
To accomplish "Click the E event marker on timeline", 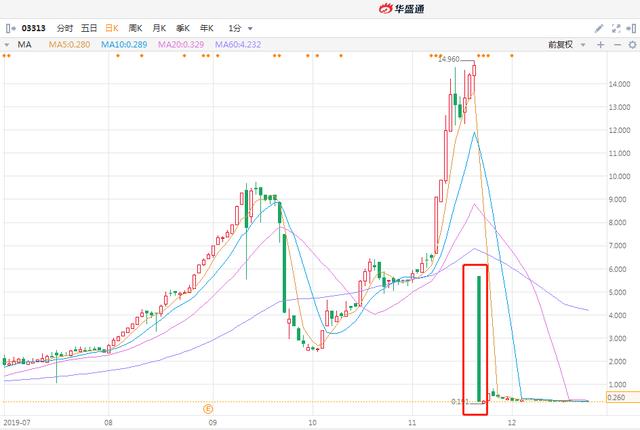I will (x=209, y=408).
